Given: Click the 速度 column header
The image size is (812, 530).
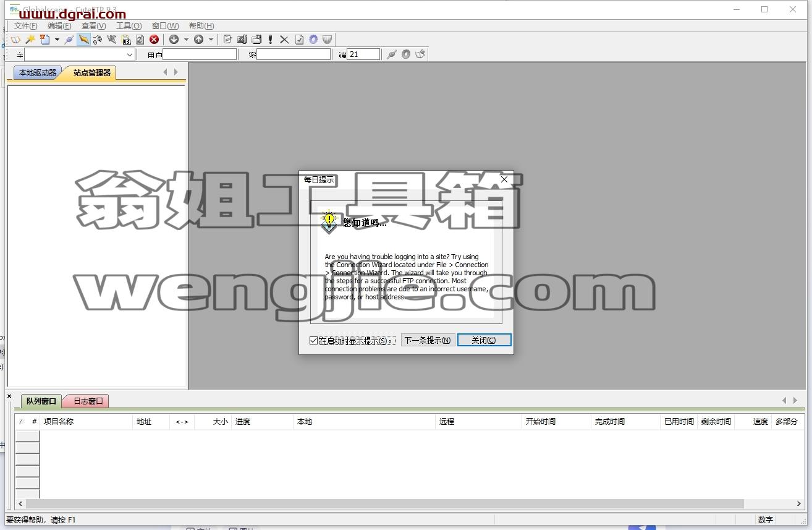Looking at the screenshot, I should pyautogui.click(x=754, y=422).
